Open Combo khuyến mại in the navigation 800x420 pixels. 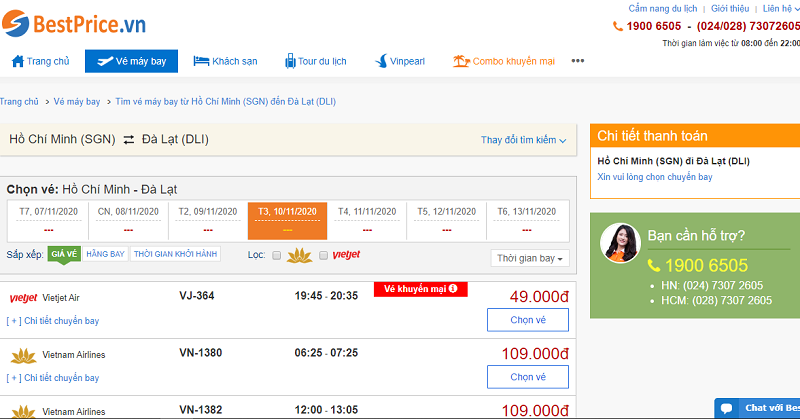(504, 61)
